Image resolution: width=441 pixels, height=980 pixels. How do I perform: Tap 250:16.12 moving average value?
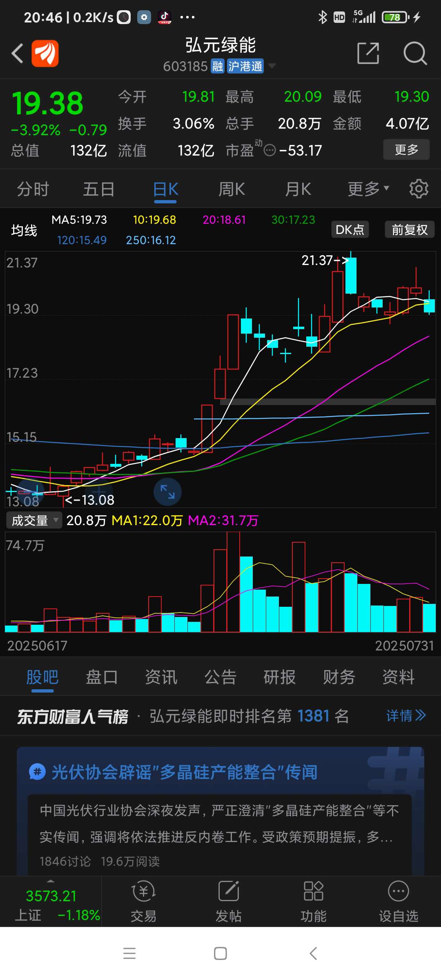[x=151, y=240]
